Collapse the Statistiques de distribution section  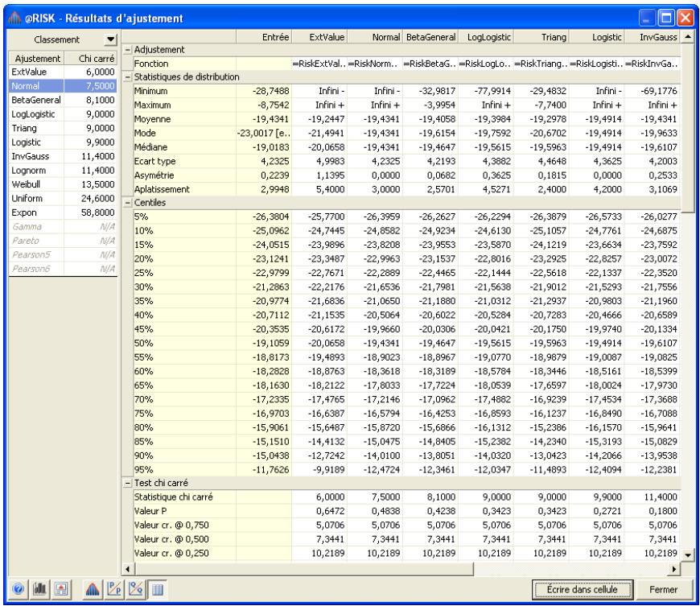click(x=129, y=76)
